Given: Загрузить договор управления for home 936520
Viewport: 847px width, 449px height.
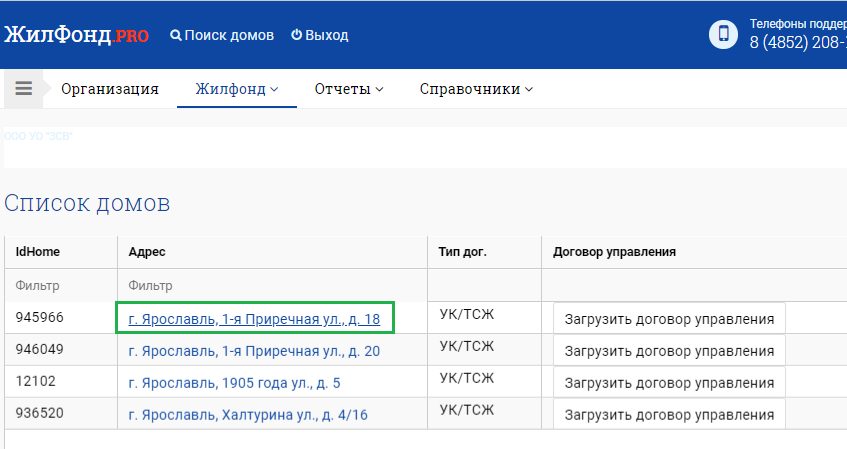Looking at the screenshot, I should 669,415.
